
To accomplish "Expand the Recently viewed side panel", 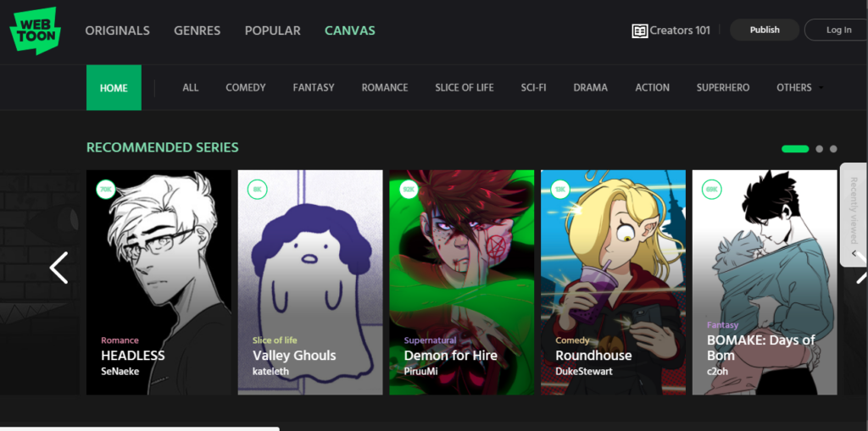I will (854, 215).
